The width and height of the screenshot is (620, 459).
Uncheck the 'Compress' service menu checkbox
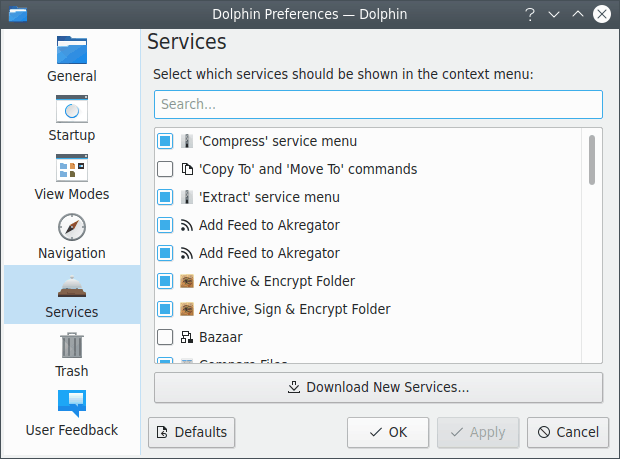166,142
